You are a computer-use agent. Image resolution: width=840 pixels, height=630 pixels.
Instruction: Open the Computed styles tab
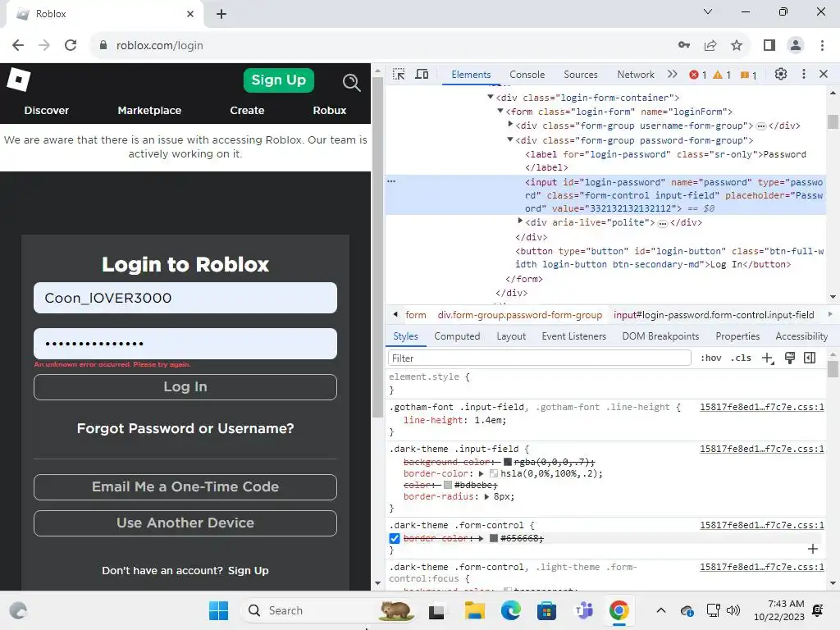tap(457, 336)
